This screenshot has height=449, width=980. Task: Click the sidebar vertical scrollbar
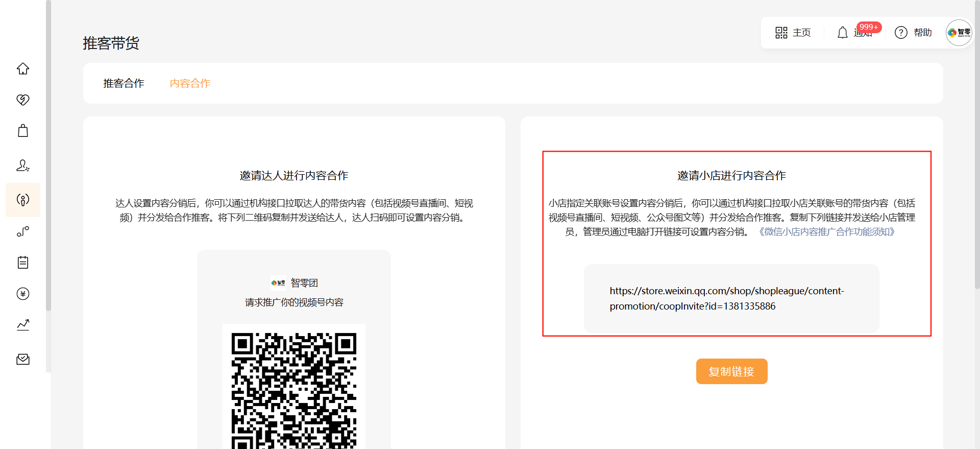(x=48, y=155)
